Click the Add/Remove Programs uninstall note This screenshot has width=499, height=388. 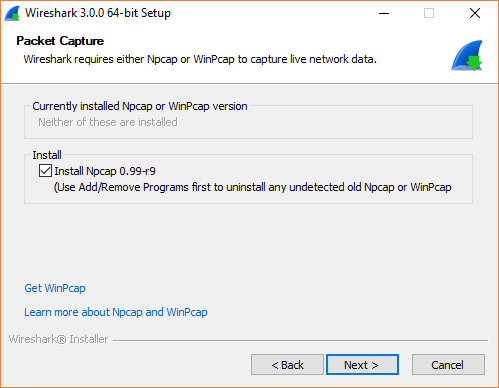[253, 187]
